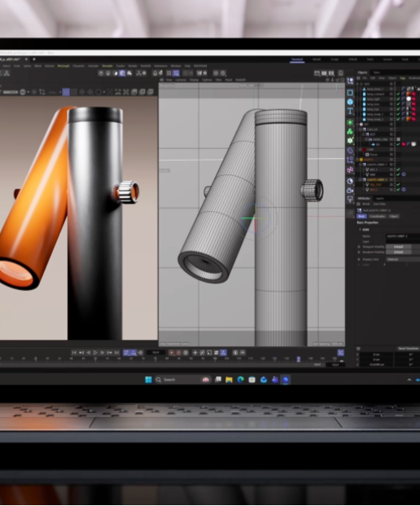Select the Sky environment icon in palette

(350, 181)
